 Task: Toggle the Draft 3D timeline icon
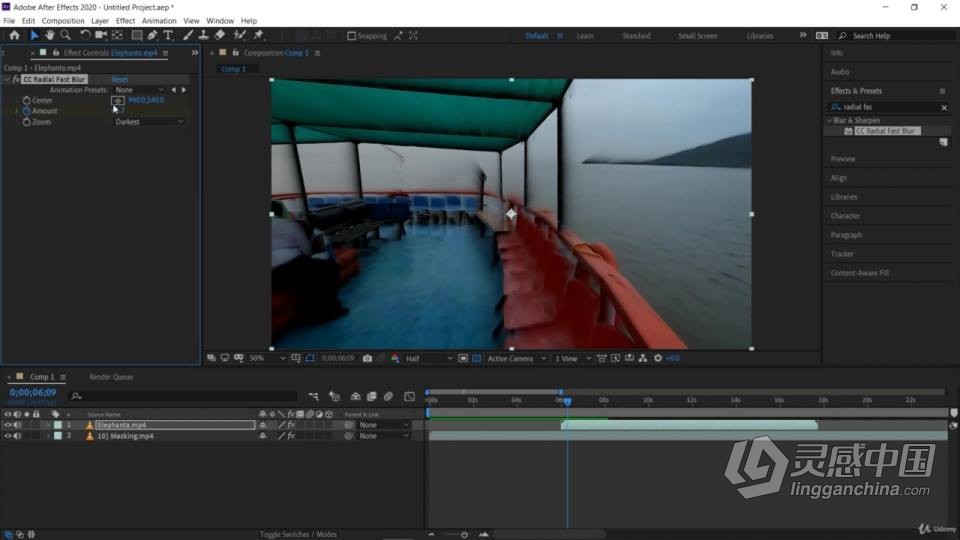[334, 397]
